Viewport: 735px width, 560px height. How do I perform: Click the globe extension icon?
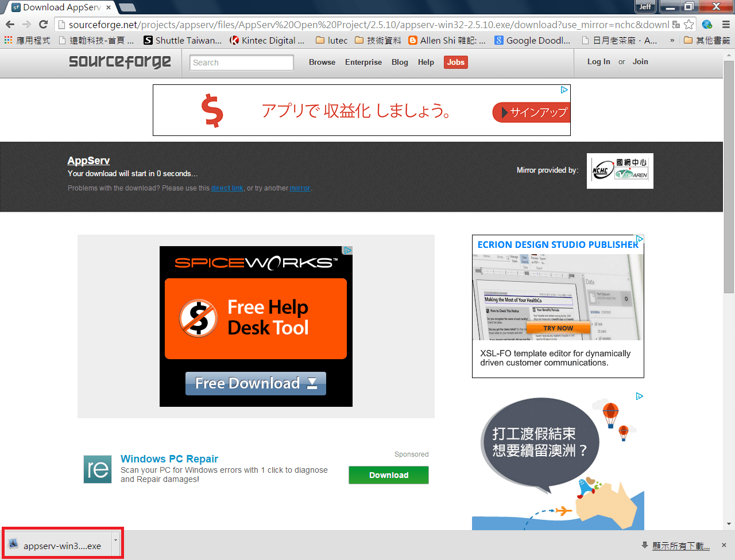click(707, 25)
